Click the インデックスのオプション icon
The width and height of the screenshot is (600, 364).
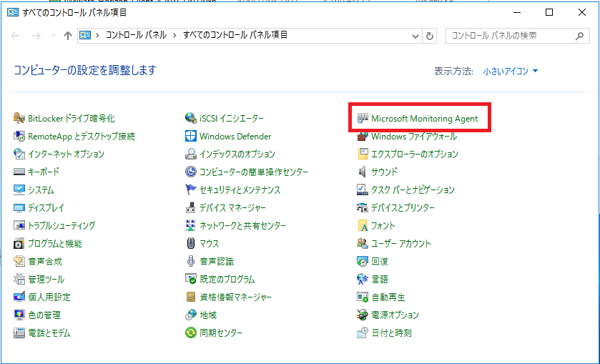(190, 154)
